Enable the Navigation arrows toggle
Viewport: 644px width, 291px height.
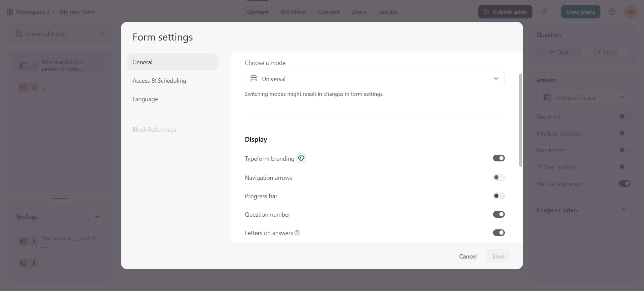coord(498,177)
